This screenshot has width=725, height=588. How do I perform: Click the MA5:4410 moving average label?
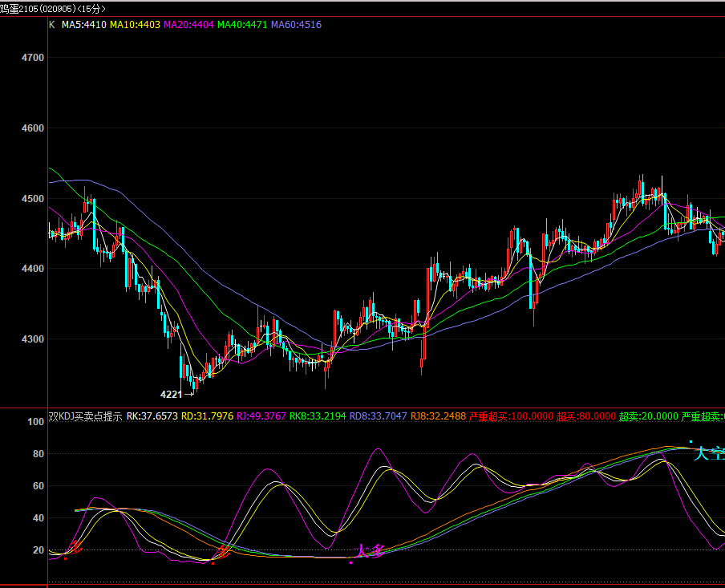click(84, 25)
